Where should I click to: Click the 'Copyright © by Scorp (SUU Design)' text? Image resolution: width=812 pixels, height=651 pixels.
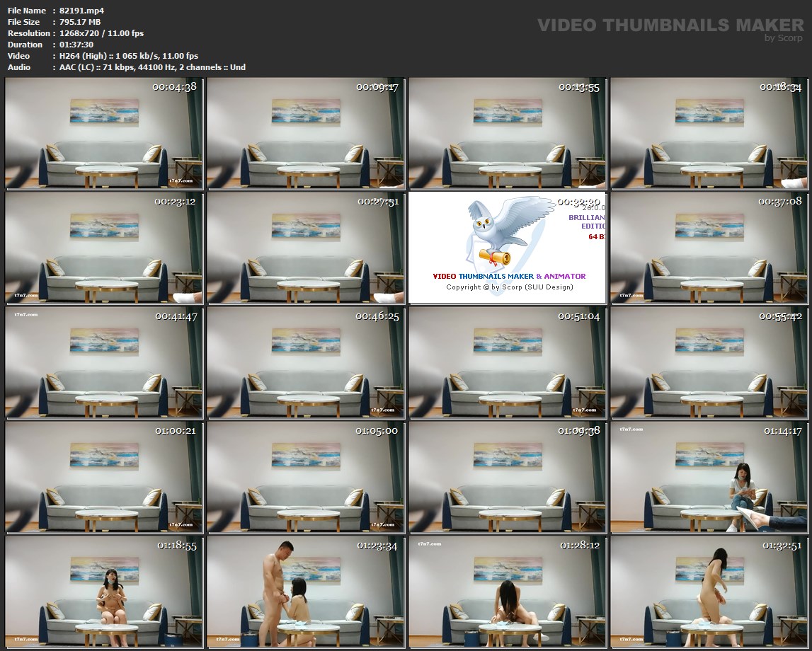tap(510, 287)
